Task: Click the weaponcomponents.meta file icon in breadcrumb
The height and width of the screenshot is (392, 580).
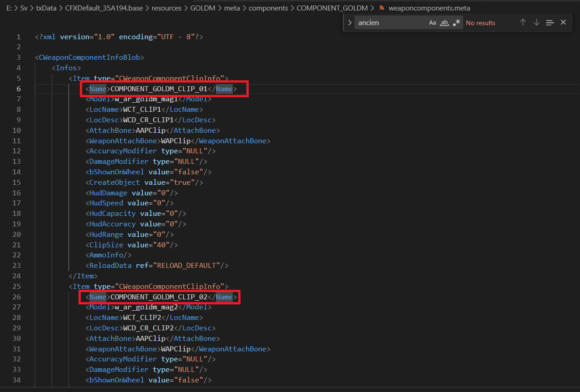Action: click(x=382, y=8)
